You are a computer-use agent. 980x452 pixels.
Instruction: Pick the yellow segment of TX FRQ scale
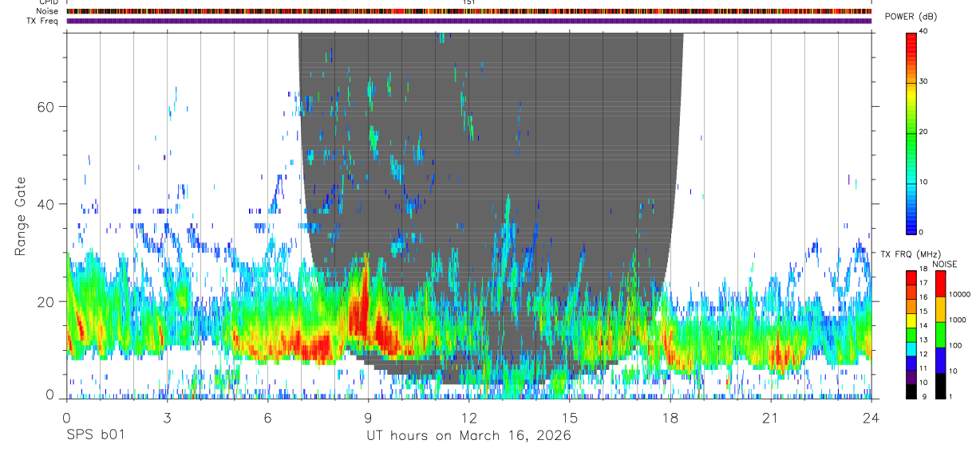pos(911,320)
